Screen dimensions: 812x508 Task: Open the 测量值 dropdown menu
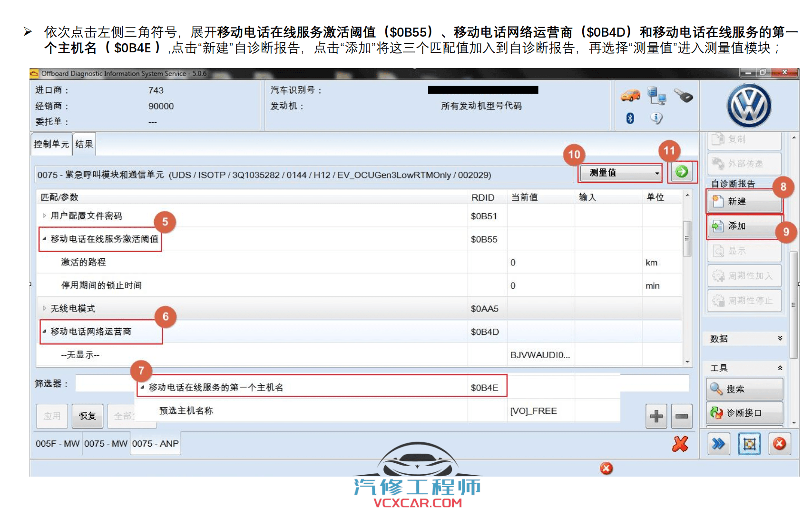[x=621, y=173]
